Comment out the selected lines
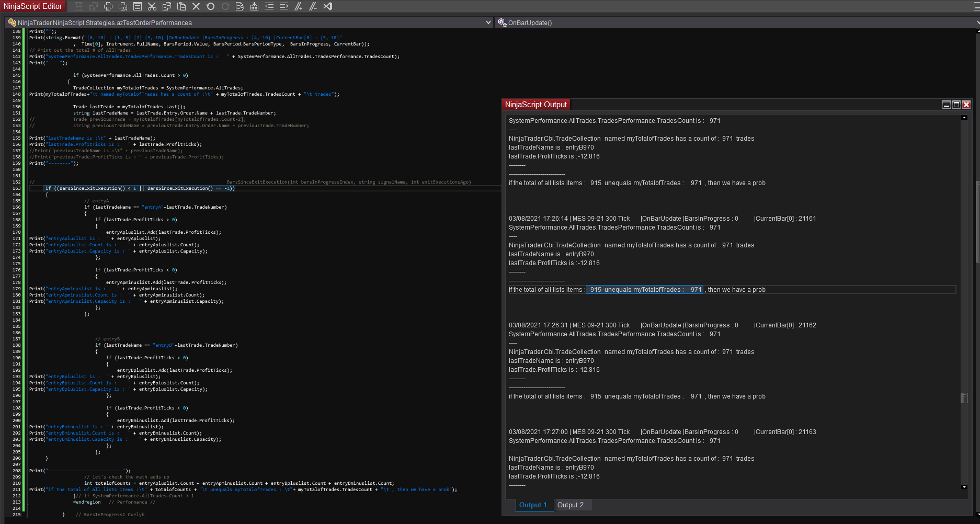 tap(299, 6)
